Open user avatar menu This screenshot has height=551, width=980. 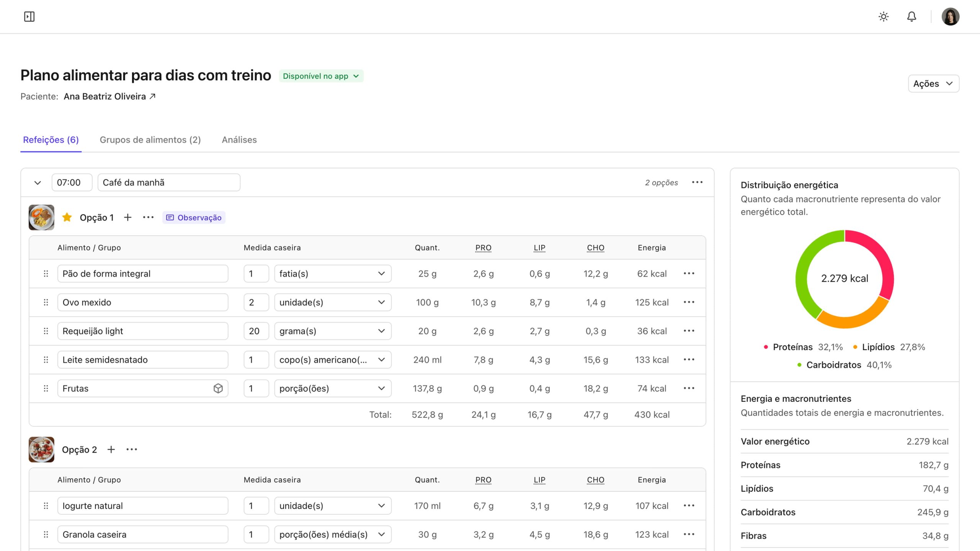pos(950,16)
